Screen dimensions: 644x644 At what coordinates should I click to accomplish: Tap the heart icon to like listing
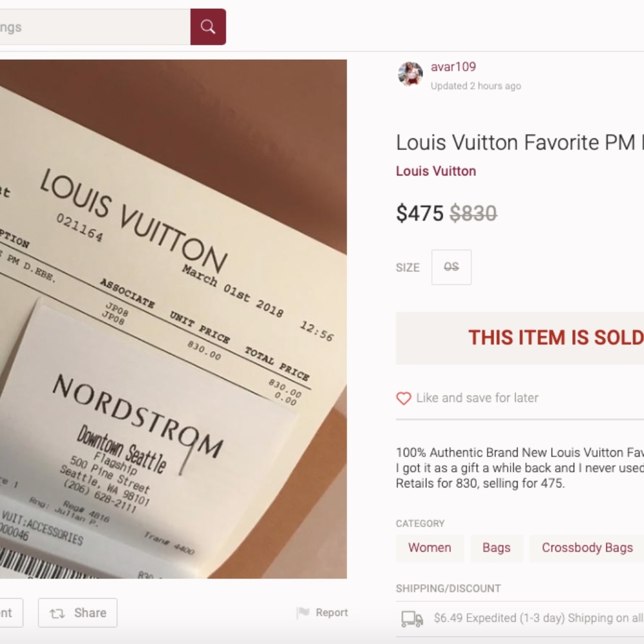pos(404,399)
